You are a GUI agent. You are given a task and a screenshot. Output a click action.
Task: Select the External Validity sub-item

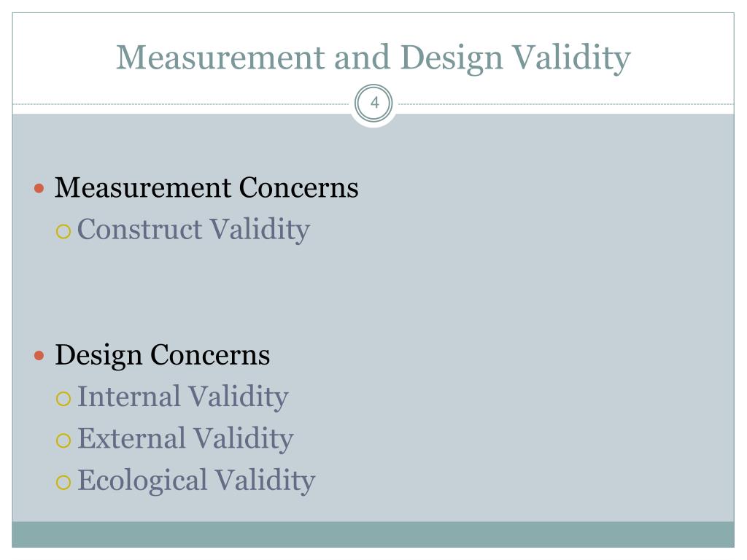click(185, 438)
